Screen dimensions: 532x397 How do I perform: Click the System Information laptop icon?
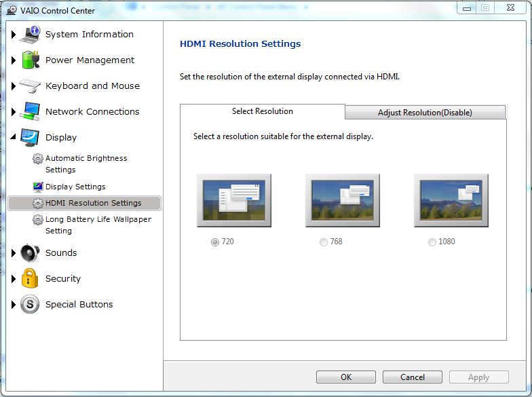30,34
